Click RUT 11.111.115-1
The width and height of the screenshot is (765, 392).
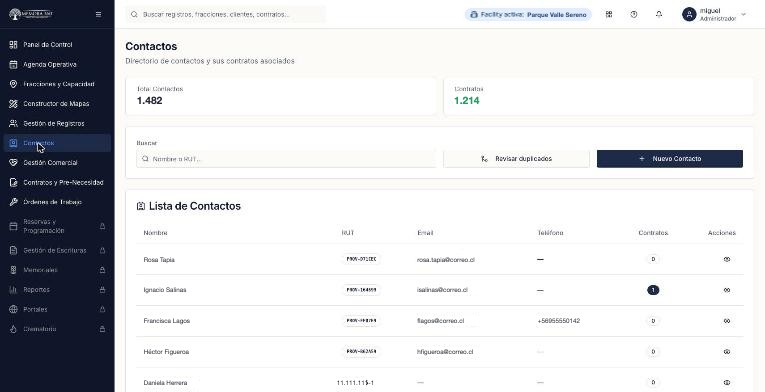point(355,383)
